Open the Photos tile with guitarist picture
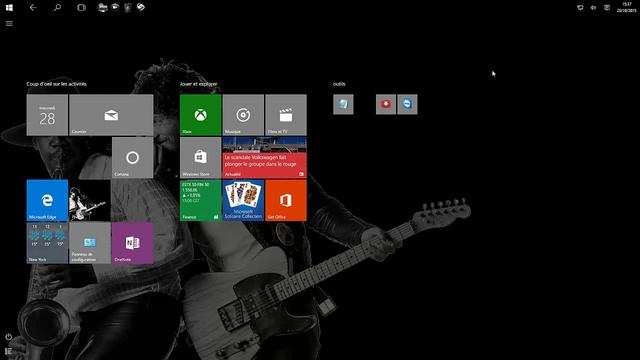The height and width of the screenshot is (360, 640). point(90,200)
